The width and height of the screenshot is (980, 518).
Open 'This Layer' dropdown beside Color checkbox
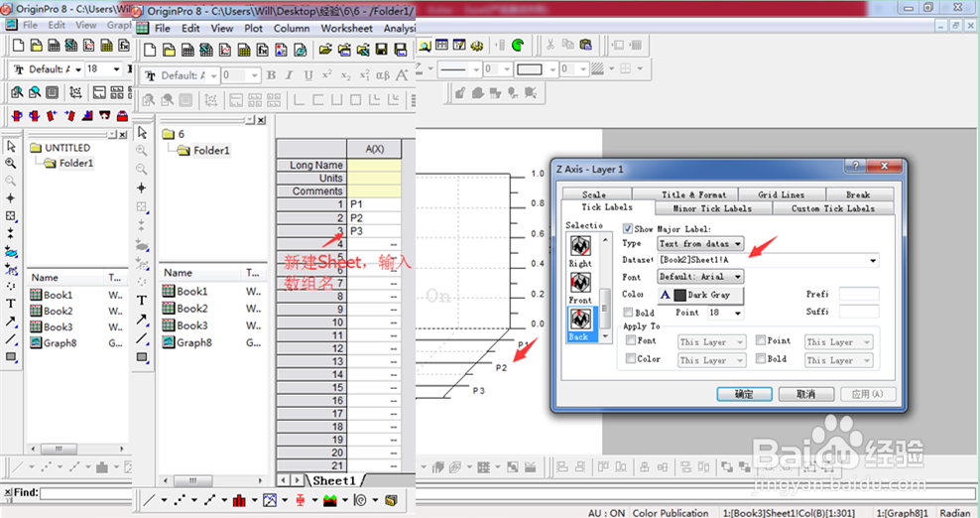(712, 360)
